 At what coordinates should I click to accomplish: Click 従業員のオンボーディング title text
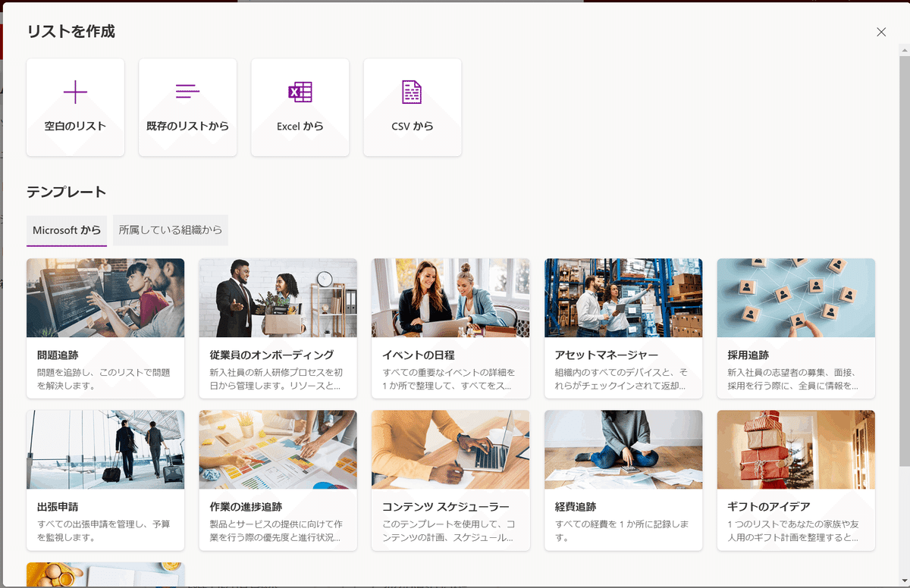[x=271, y=355]
